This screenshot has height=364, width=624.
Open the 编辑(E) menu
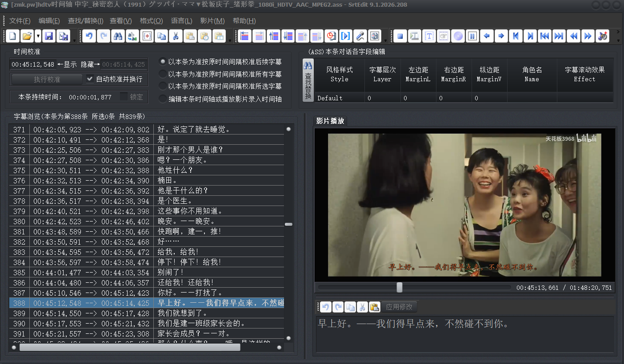[49, 21]
